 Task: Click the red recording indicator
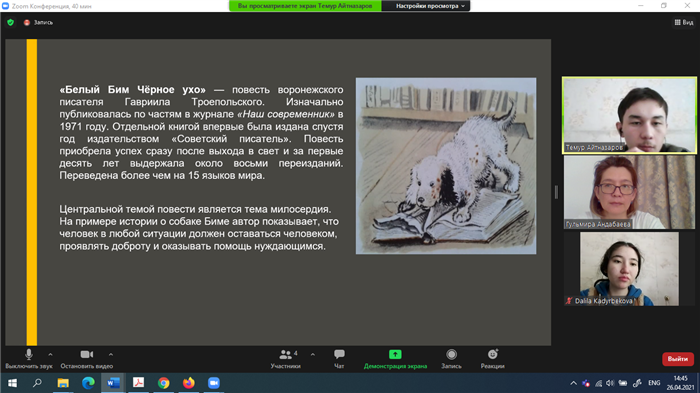(27, 22)
